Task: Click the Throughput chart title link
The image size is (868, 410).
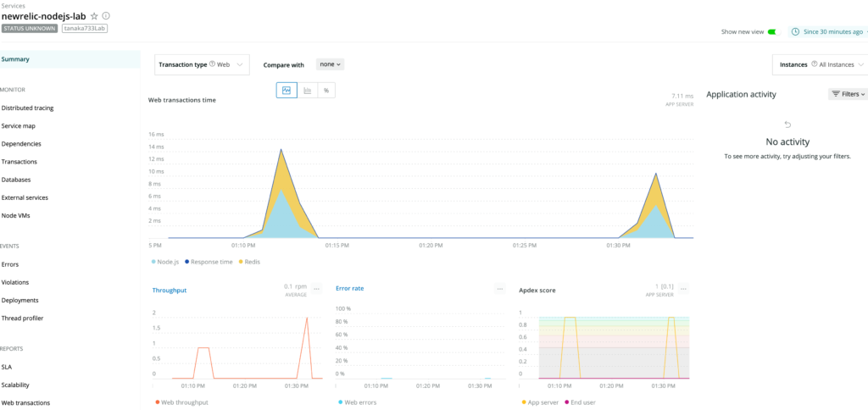Action: point(170,290)
